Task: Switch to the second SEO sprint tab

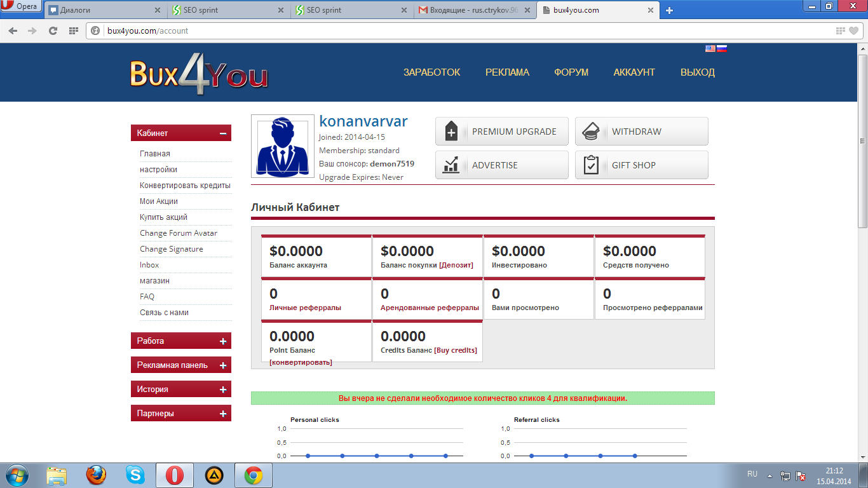Action: (351, 10)
